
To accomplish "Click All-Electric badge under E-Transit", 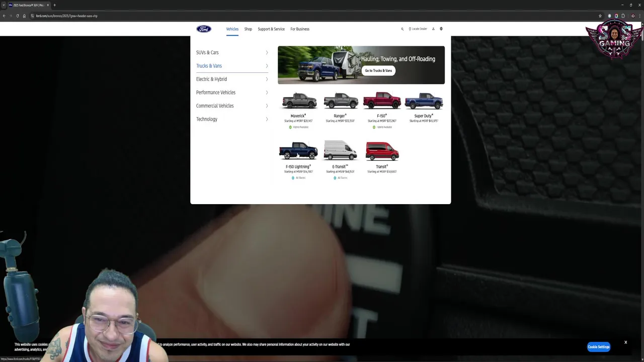I will 340,178.
